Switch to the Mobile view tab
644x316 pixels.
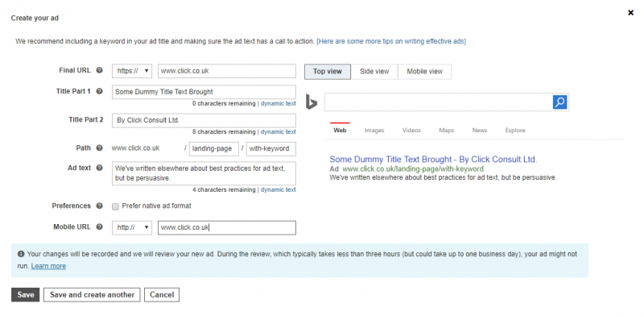(425, 72)
